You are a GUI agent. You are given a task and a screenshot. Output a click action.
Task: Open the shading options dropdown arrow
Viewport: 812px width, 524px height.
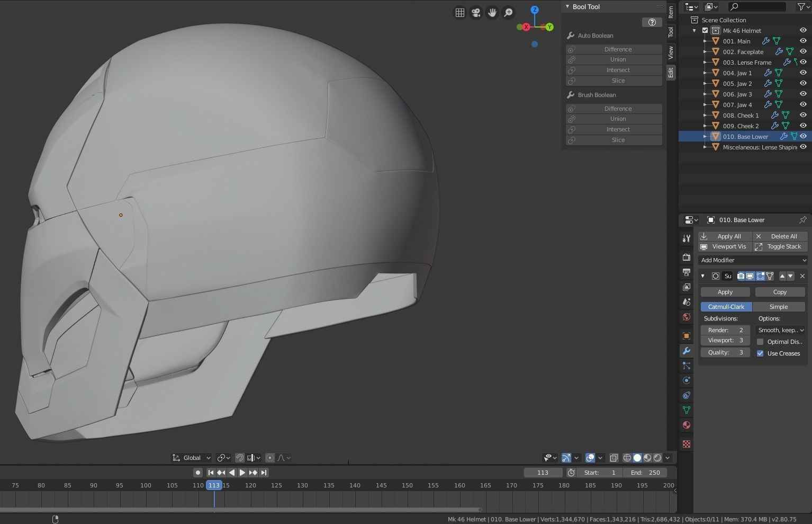pos(668,458)
